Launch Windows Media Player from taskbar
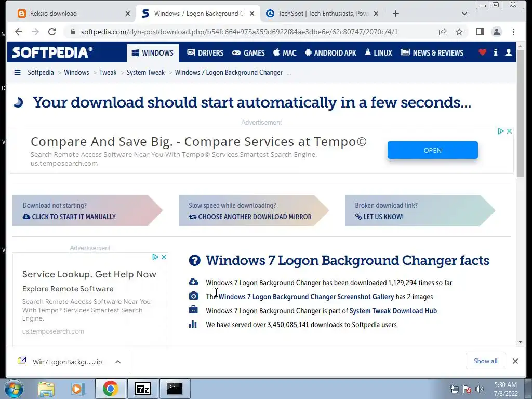The height and width of the screenshot is (399, 532). point(77,389)
